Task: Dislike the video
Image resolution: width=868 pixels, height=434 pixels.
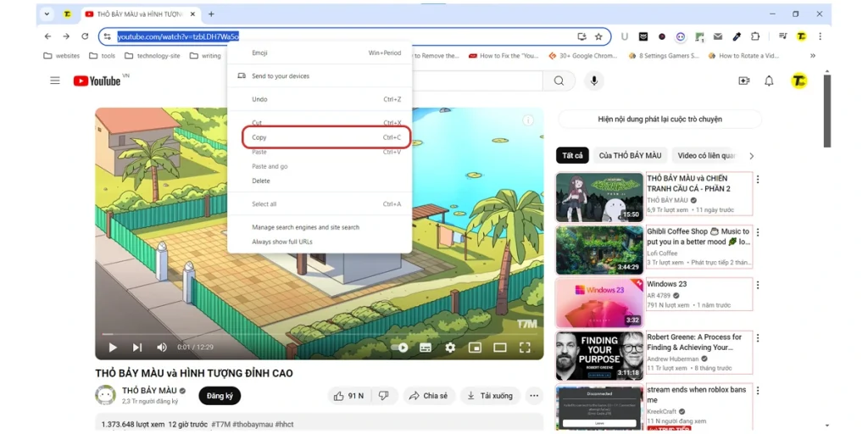Action: pyautogui.click(x=383, y=396)
